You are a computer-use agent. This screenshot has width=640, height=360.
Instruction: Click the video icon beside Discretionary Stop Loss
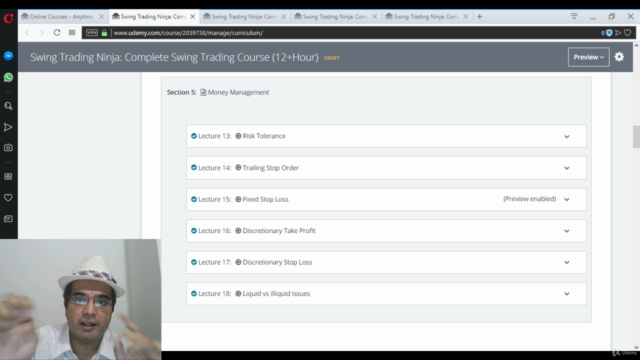(238, 262)
